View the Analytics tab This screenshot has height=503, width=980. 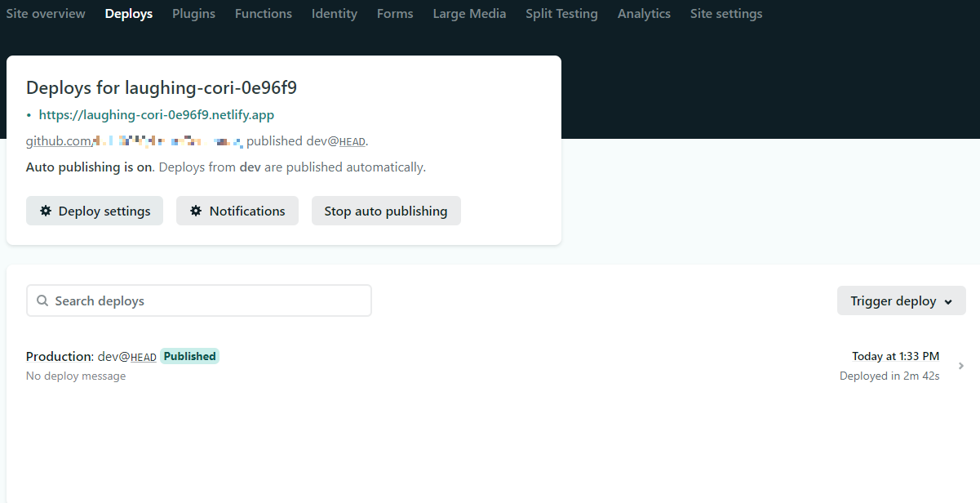coord(644,14)
